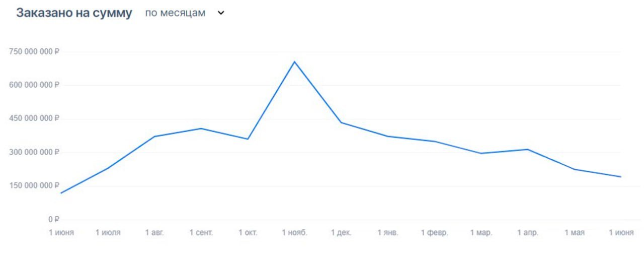
Task: Select the "1 мая" x-axis label
Action: [574, 233]
